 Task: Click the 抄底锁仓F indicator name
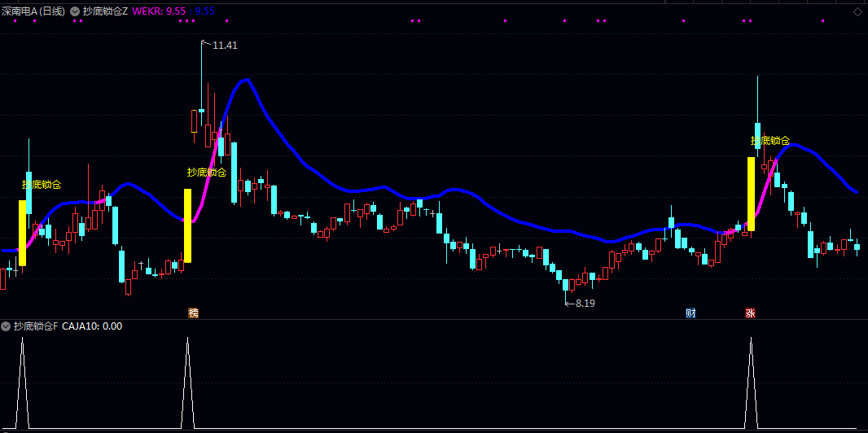(x=36, y=326)
